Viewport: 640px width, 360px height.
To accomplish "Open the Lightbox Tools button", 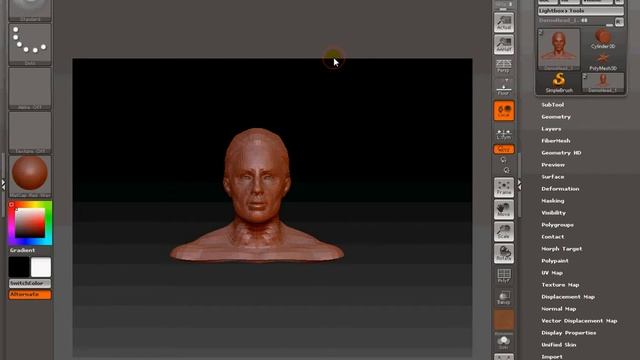I will pos(580,11).
